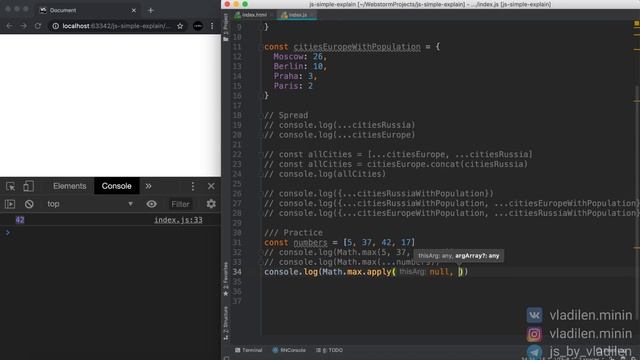This screenshot has width=640, height=360.
Task: Click the browser back arrow
Action: pyautogui.click(x=9, y=26)
